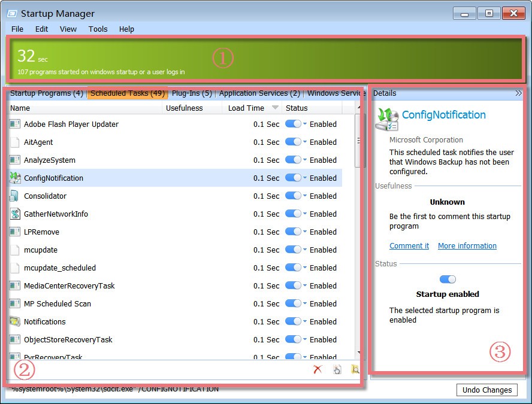Collapse the Details panel with double chevron

(x=519, y=93)
